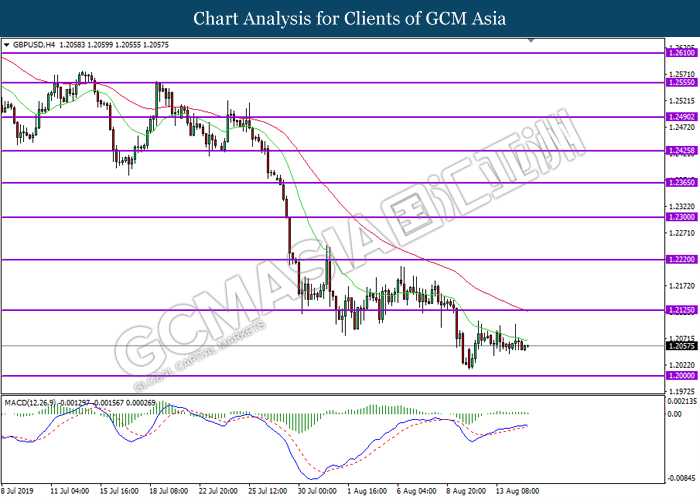Click the 18 Jul 08:00 time label
Screen dimensions: 700x500
[x=168, y=491]
